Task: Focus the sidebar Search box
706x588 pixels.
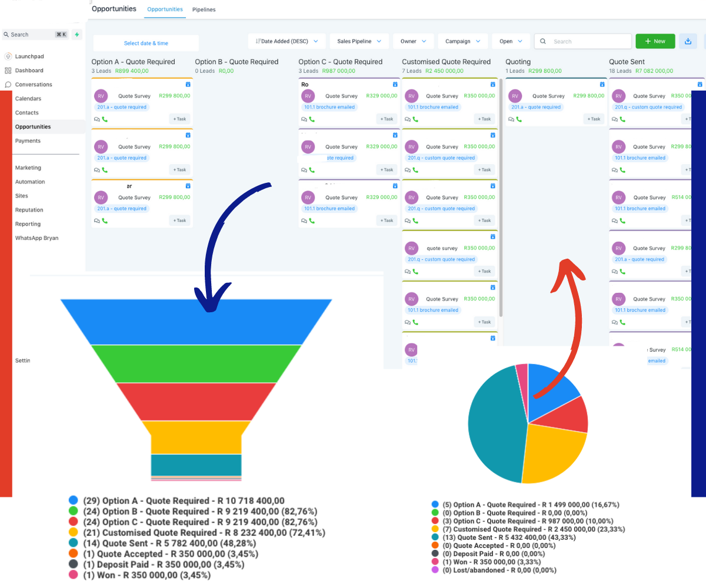Action: (x=35, y=35)
